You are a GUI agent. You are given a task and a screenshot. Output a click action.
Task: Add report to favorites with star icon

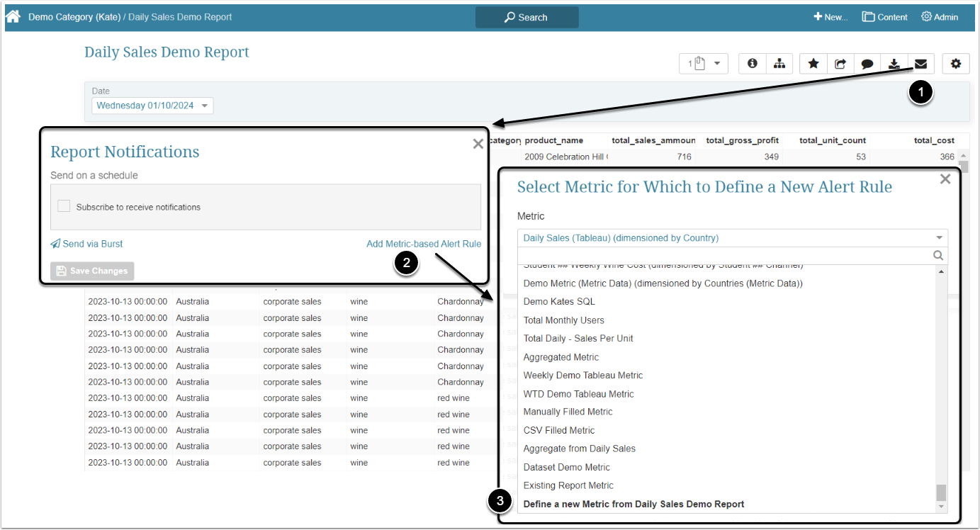click(813, 64)
